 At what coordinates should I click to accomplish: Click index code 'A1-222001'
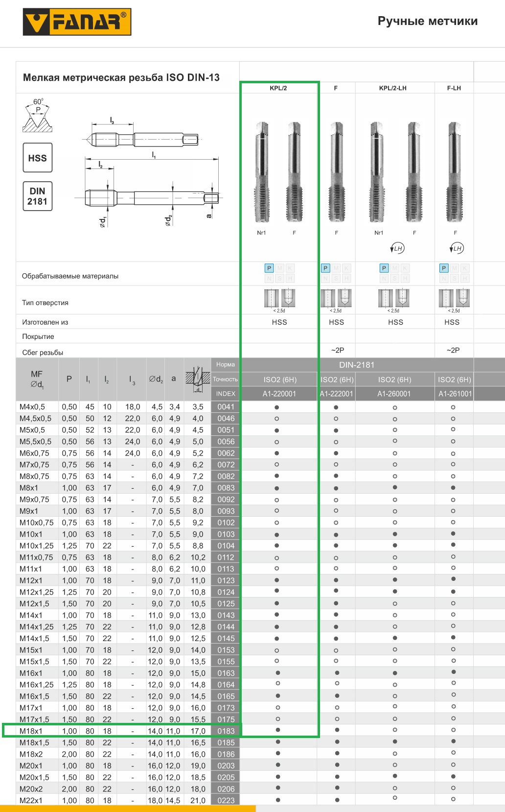(x=337, y=394)
